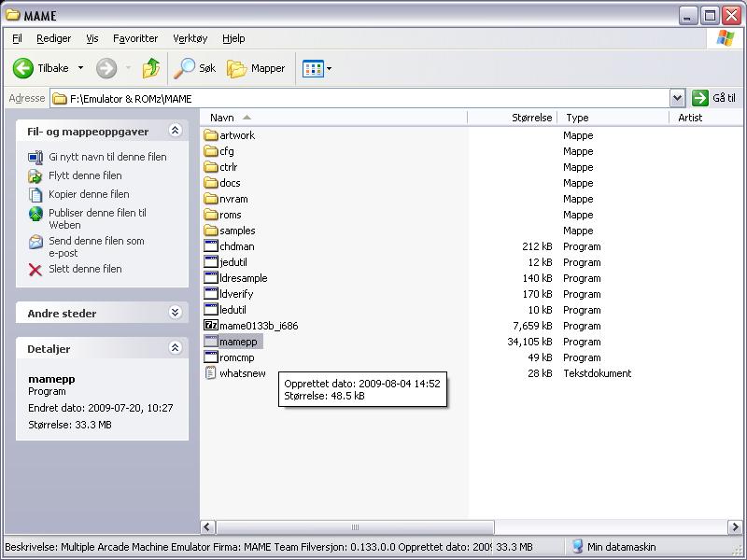
Task: Expand the address bar dropdown
Action: click(678, 99)
